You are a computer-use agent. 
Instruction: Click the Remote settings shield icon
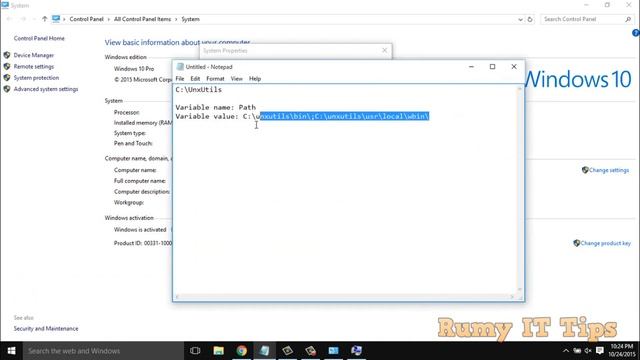click(x=7, y=67)
